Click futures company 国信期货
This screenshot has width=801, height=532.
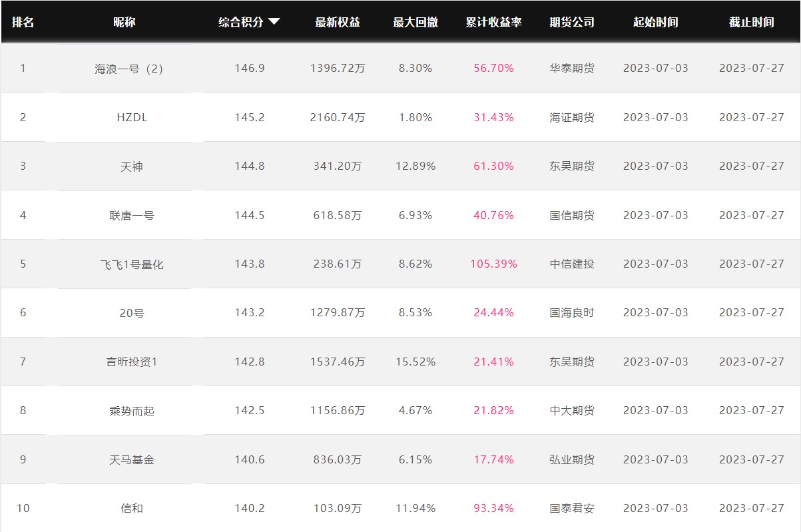point(572,215)
